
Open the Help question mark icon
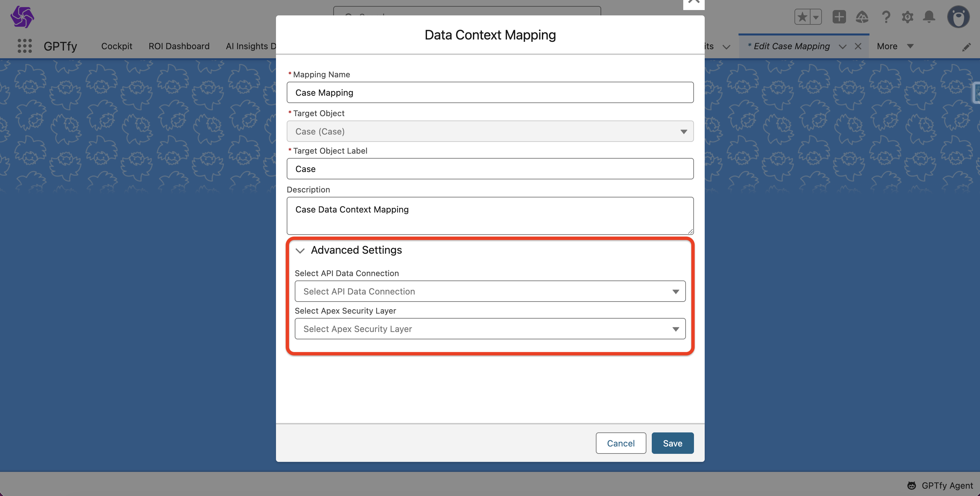click(x=886, y=17)
